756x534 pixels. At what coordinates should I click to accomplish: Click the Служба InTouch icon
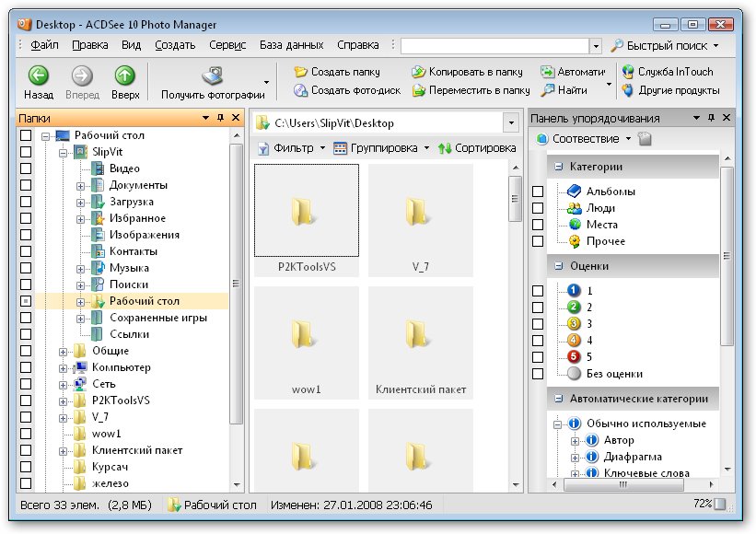(627, 72)
